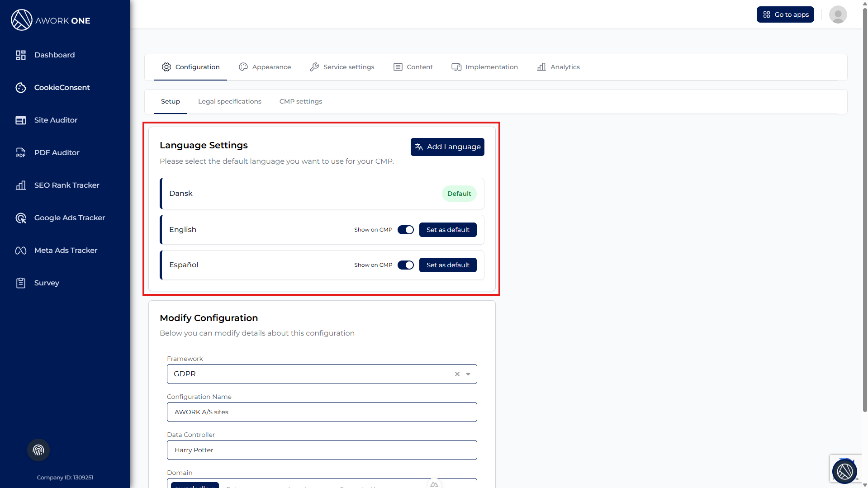Open the SEO Rank Tracker icon

[x=21, y=185]
